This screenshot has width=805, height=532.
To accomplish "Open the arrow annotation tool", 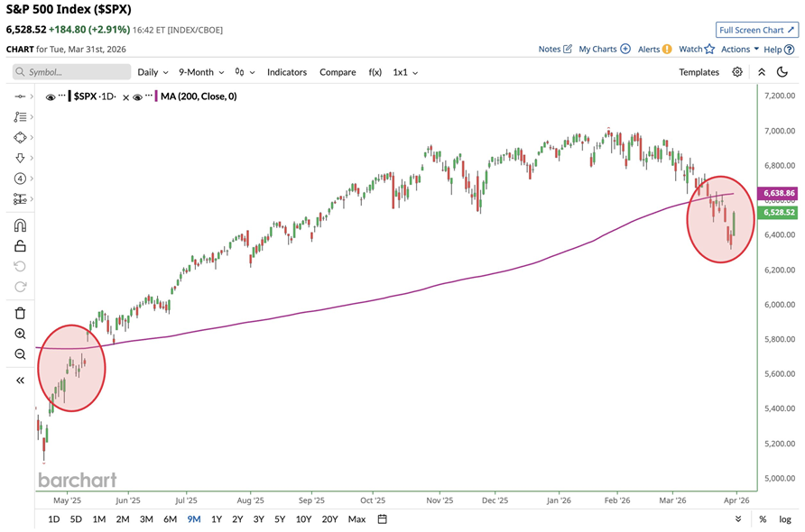I will 20,157.
